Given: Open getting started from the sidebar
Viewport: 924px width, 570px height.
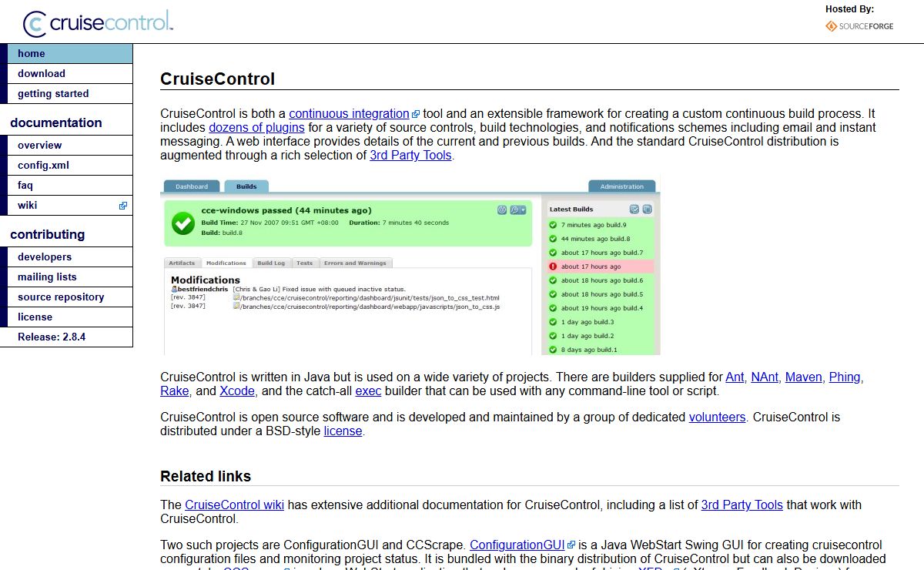Looking at the screenshot, I should tap(53, 94).
